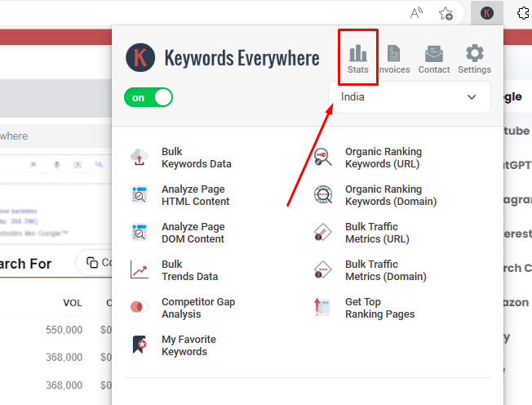This screenshot has width=532, height=405.
Task: Open Get Top Ranking Pages
Action: click(380, 308)
